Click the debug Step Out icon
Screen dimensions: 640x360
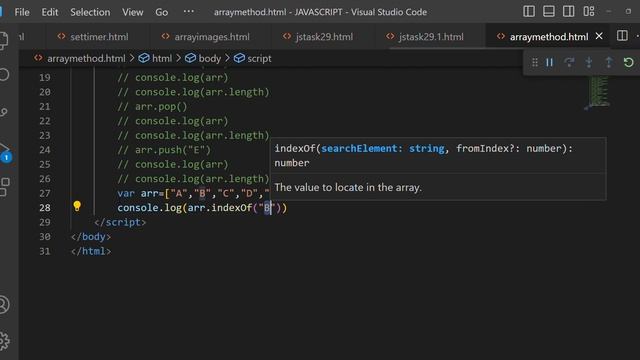(x=609, y=62)
